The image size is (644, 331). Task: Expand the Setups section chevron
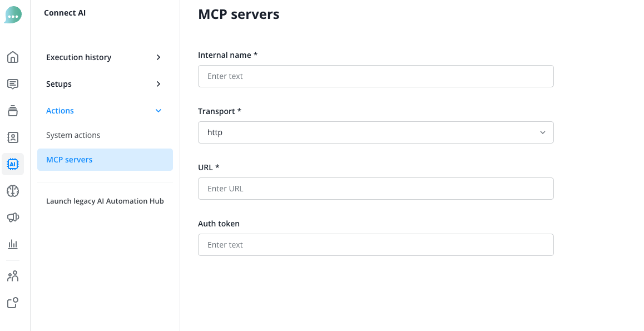tap(158, 84)
